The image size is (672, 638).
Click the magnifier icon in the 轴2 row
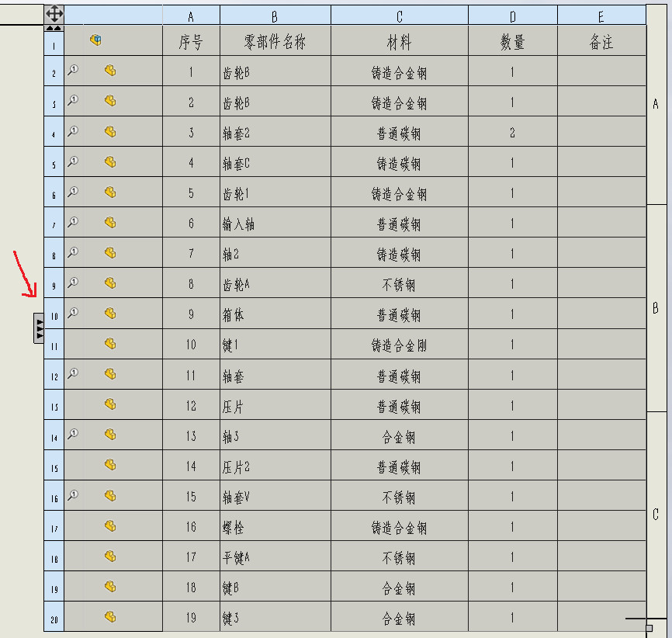click(73, 252)
